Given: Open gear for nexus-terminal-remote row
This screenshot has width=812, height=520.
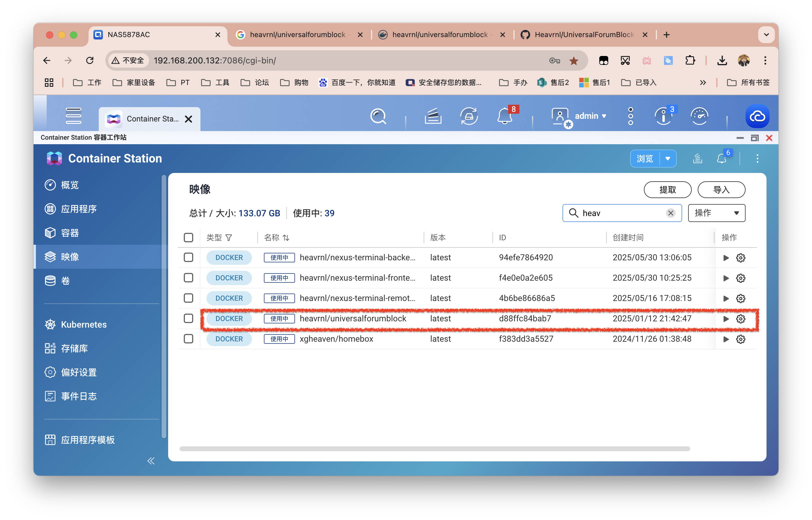Looking at the screenshot, I should pos(741,299).
